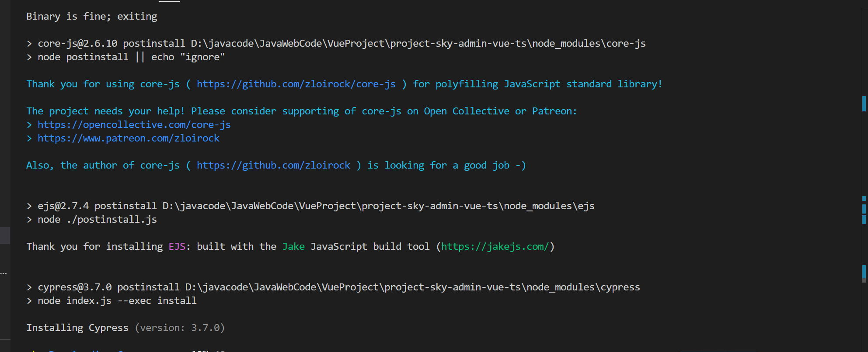The image size is (868, 352).
Task: Click the 'node index.js --exec install' line
Action: pyautogui.click(x=112, y=300)
